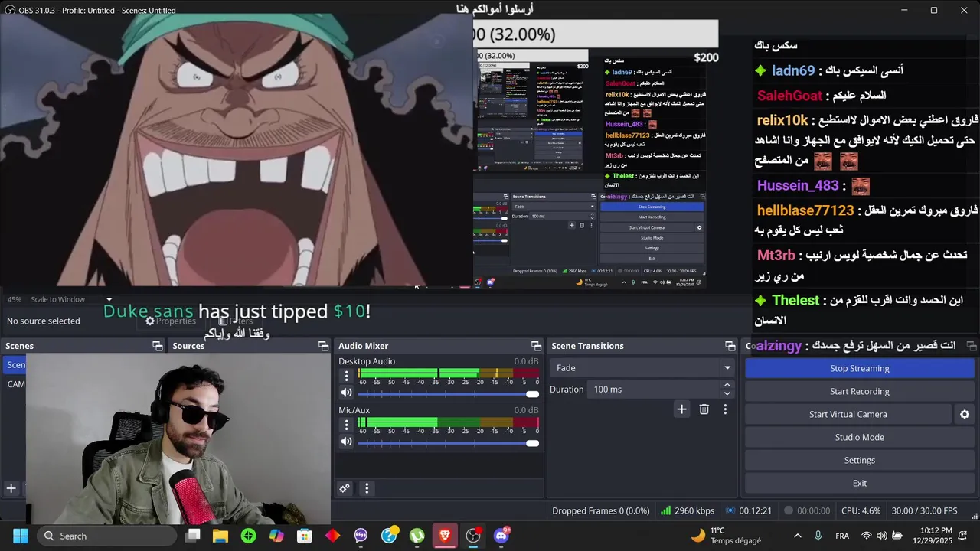
Task: Toggle Studio Mode
Action: 859,437
